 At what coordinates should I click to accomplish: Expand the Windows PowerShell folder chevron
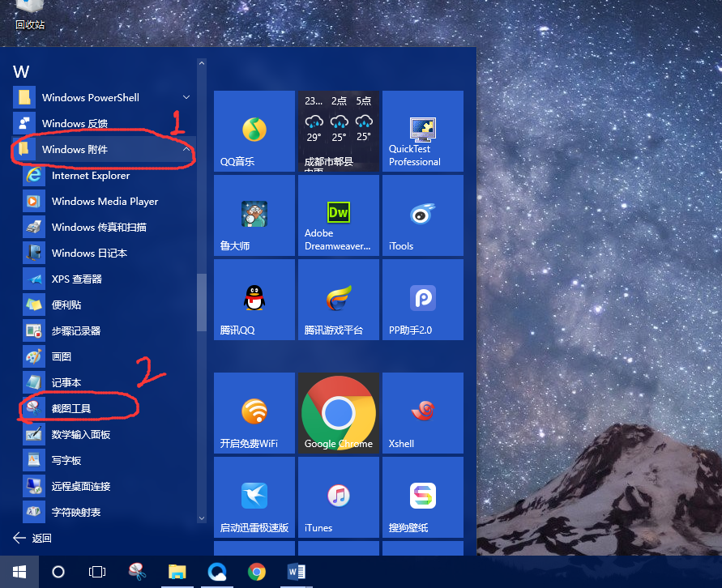tap(186, 97)
